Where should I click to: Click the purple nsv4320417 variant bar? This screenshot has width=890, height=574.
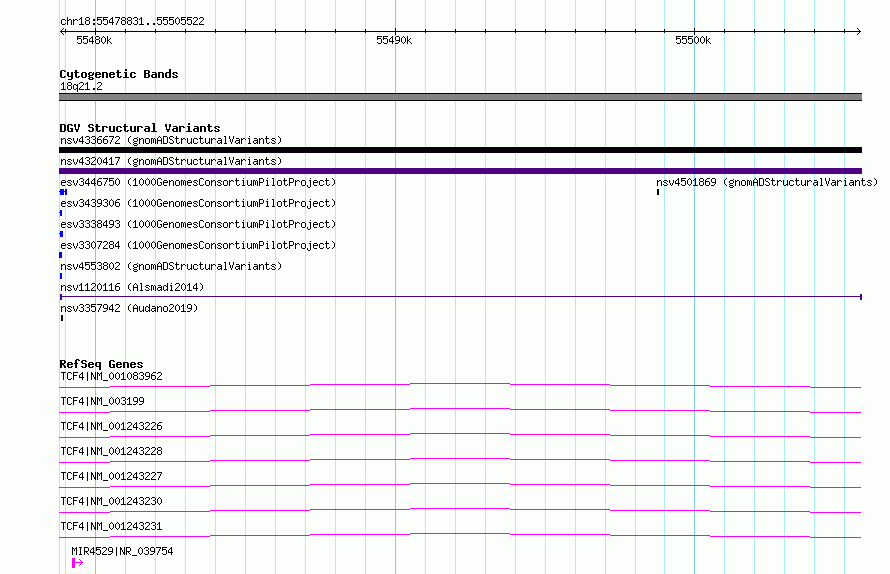(x=460, y=171)
